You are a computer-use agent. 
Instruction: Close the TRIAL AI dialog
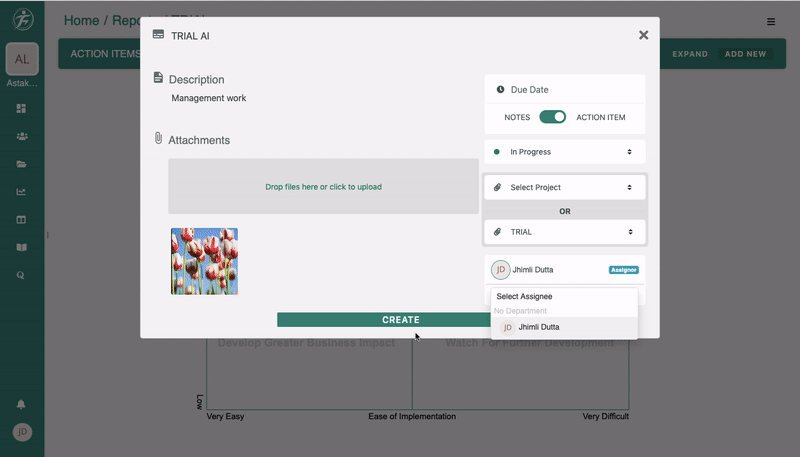643,35
